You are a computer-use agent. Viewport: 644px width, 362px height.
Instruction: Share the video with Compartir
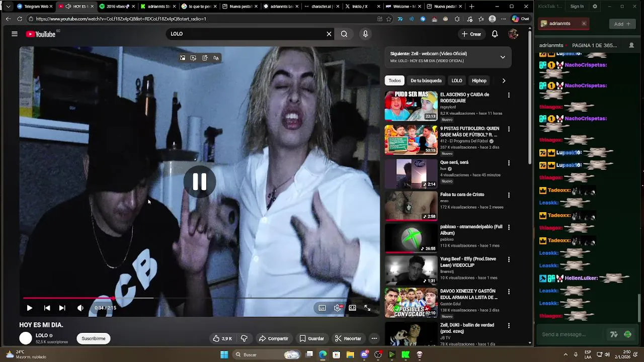click(x=273, y=338)
